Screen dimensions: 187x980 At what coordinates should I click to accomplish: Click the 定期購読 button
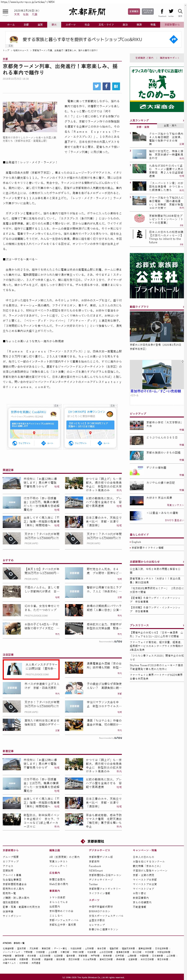[x=134, y=12]
